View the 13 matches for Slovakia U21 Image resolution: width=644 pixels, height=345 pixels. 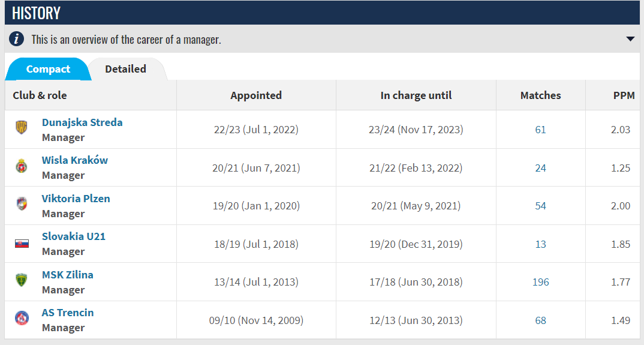pos(540,244)
